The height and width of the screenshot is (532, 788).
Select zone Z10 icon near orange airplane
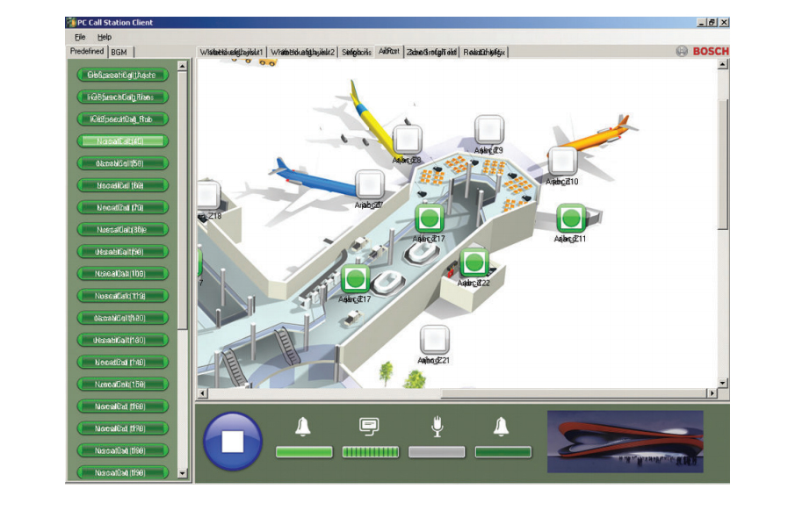click(562, 162)
